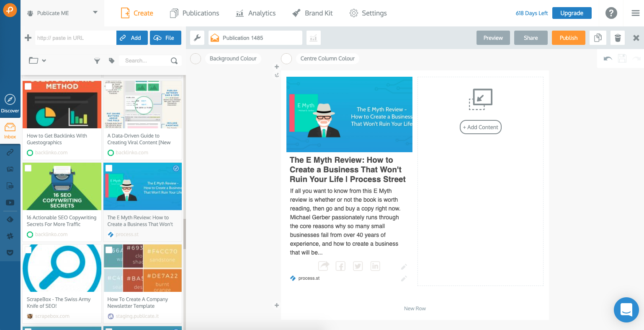
Task: Click the 618 Days Left link
Action: 531,13
